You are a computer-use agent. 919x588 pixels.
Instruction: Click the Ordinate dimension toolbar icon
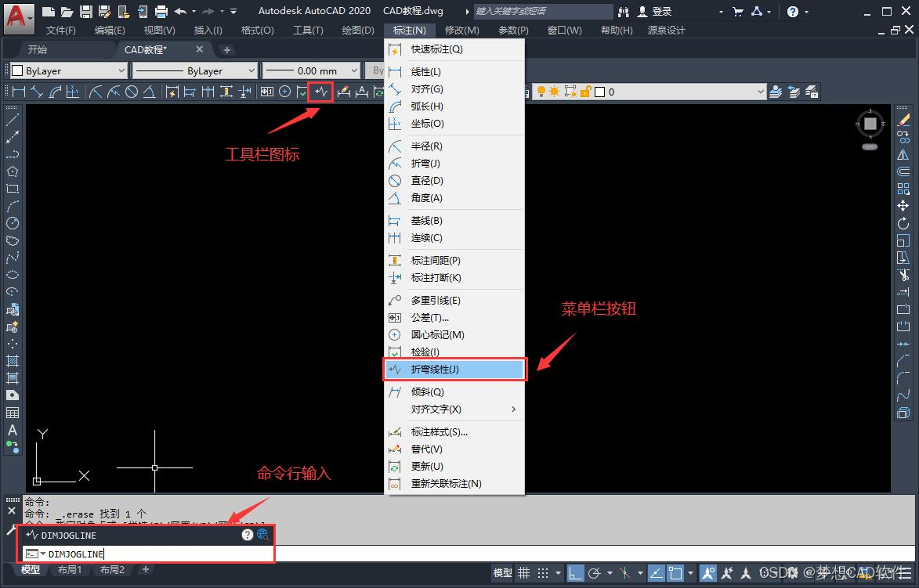(73, 92)
